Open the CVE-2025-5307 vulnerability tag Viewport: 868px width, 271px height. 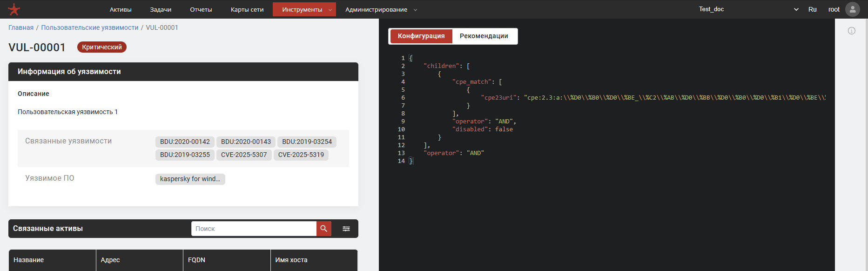tap(244, 155)
